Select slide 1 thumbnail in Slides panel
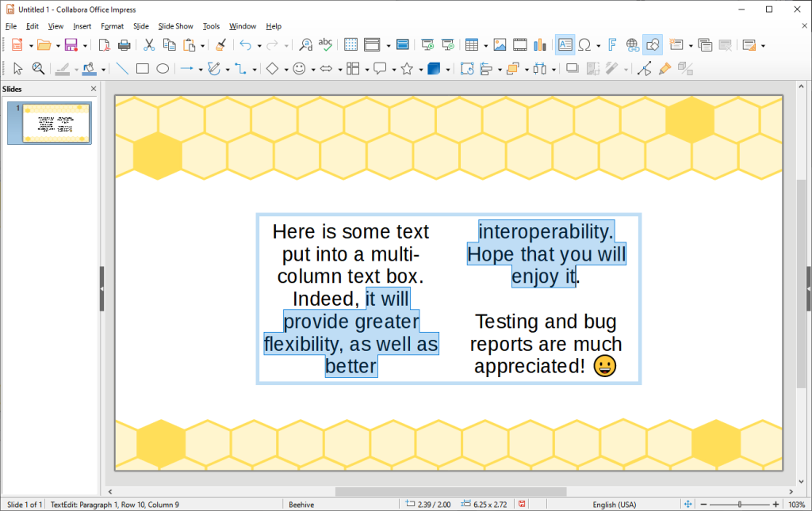Viewport: 812px width, 511px height. [49, 124]
